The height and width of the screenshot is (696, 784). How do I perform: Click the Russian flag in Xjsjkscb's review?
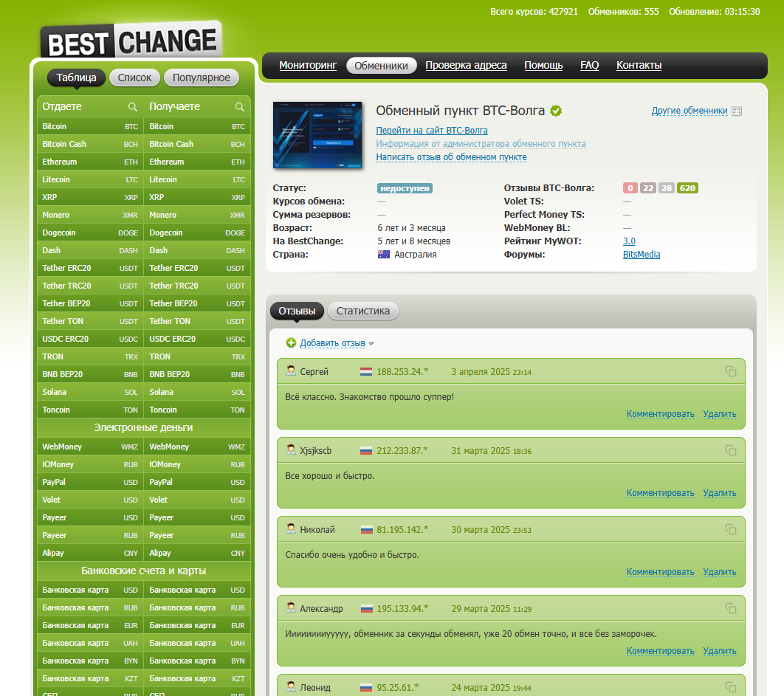(366, 451)
